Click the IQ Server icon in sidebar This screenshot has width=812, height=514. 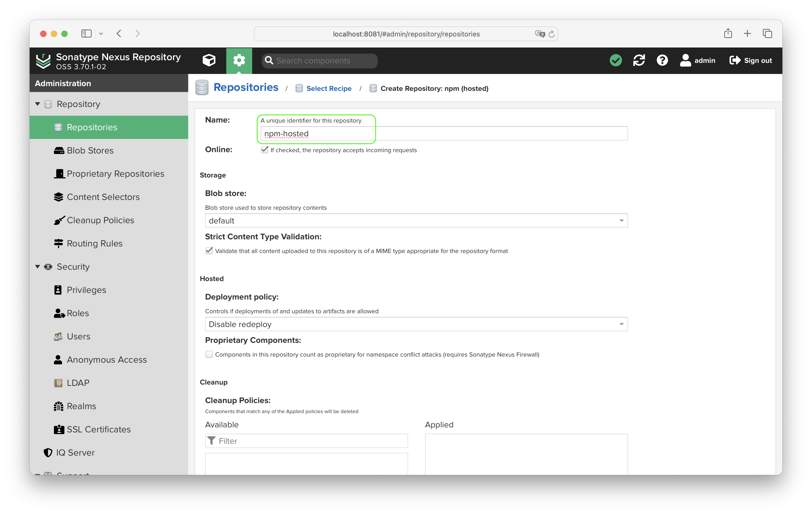(x=49, y=452)
